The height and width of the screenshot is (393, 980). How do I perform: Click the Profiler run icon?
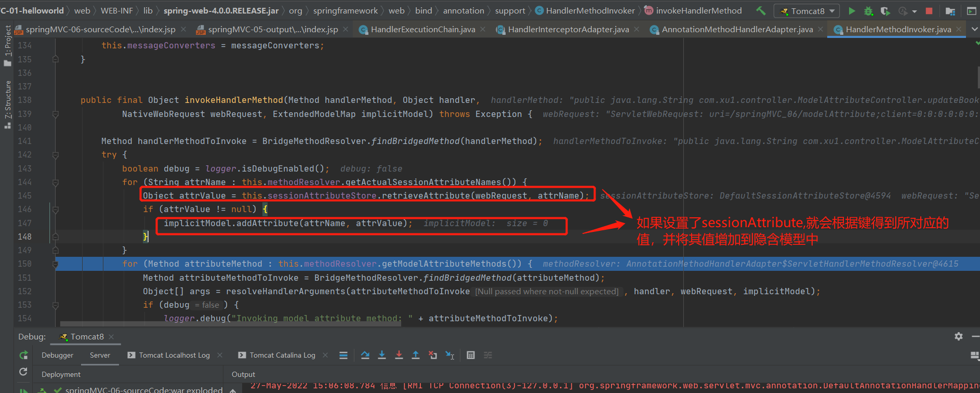903,10
